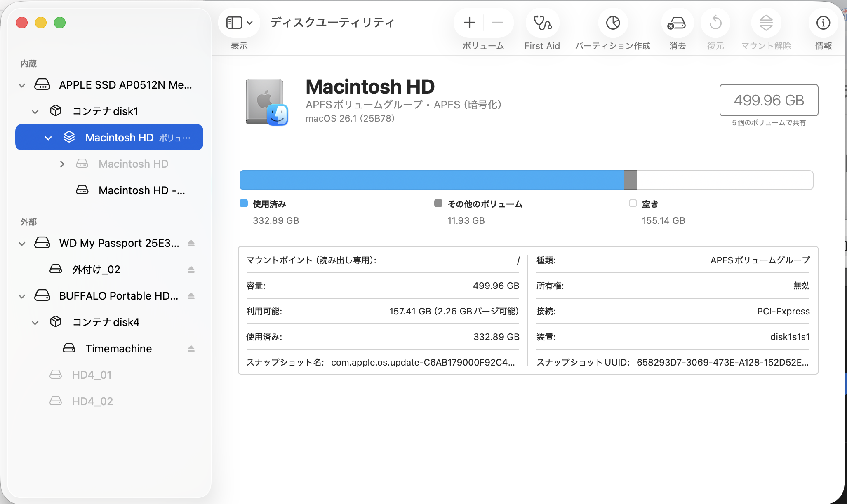The width and height of the screenshot is (847, 504).
Task: Collapse the APPLE SSD AP0512N disk
Action: click(22, 85)
